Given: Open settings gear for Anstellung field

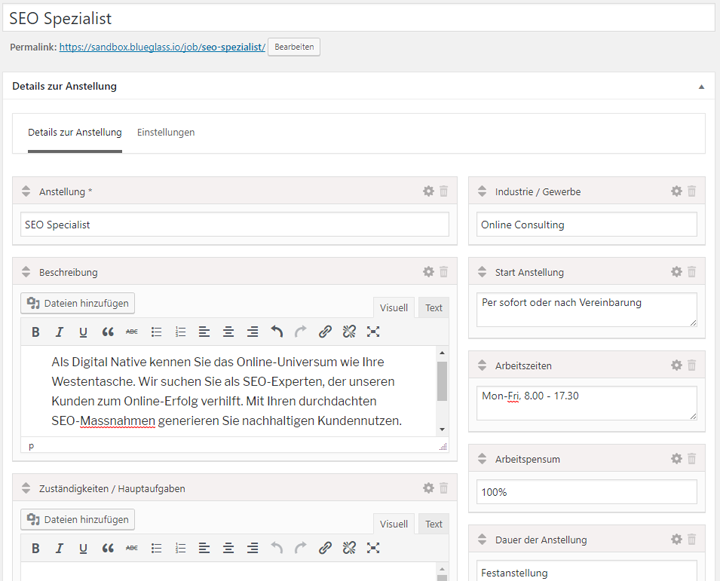Looking at the screenshot, I should pyautogui.click(x=428, y=191).
